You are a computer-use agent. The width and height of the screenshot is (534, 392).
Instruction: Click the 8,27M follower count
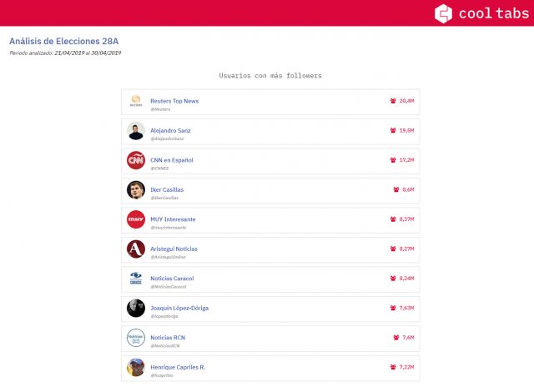[x=406, y=249]
